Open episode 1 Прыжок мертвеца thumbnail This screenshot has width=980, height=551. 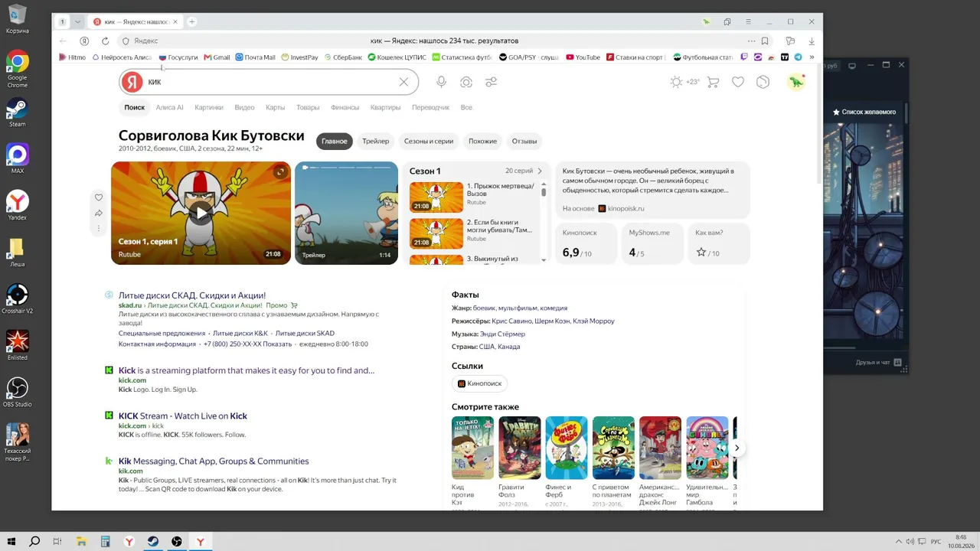pyautogui.click(x=436, y=197)
